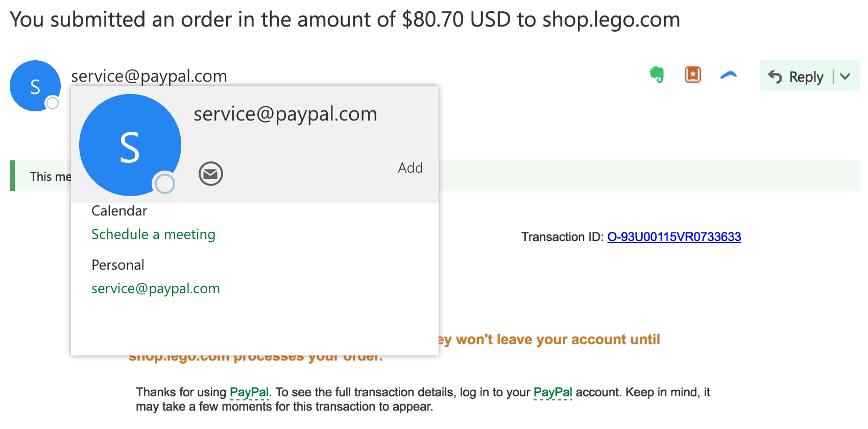This screenshot has height=429, width=868.
Task: Click the reply arrow icon
Action: coord(775,77)
